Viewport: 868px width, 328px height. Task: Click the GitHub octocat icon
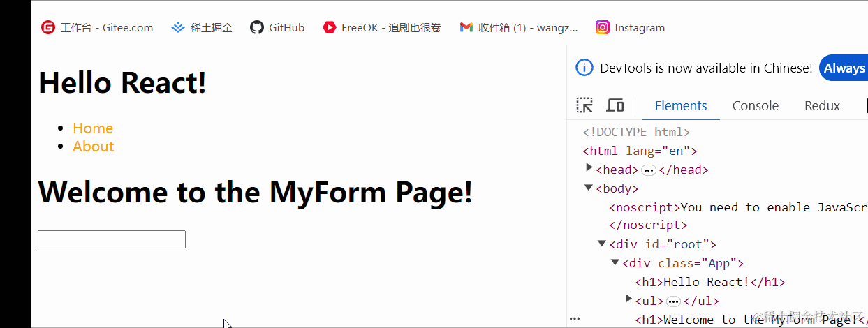point(257,28)
